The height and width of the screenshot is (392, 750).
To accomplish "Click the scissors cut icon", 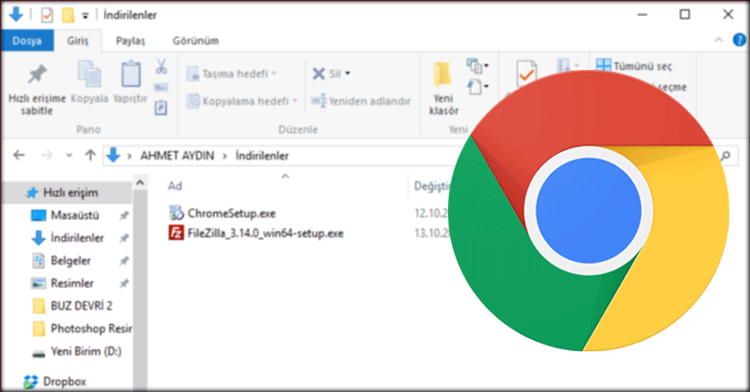I will [161, 66].
